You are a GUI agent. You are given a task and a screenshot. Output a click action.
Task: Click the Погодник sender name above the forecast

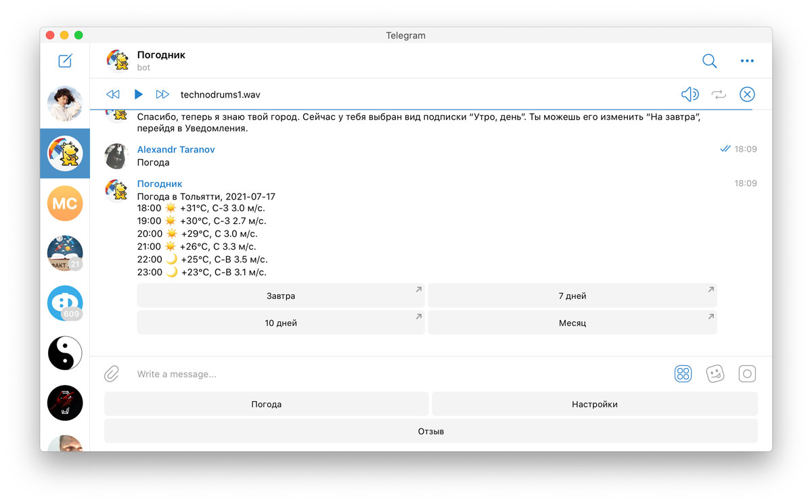tap(160, 184)
